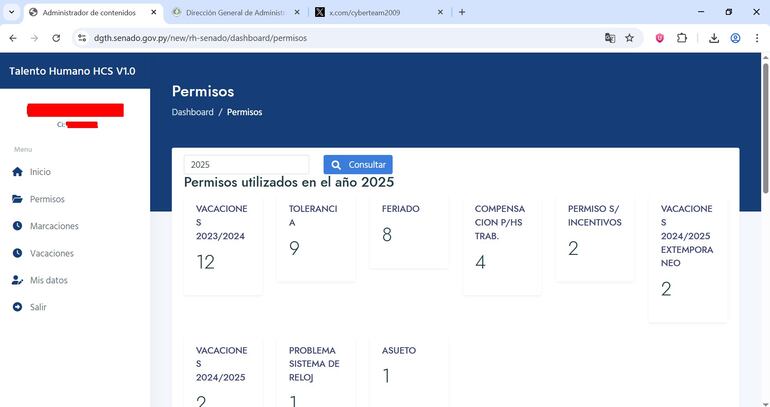Open the browser downloads icon
Viewport: 770px width, 407px height.
coord(714,38)
